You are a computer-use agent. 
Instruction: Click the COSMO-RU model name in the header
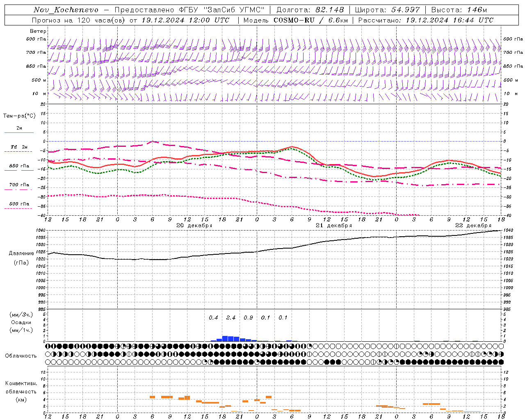294,20
